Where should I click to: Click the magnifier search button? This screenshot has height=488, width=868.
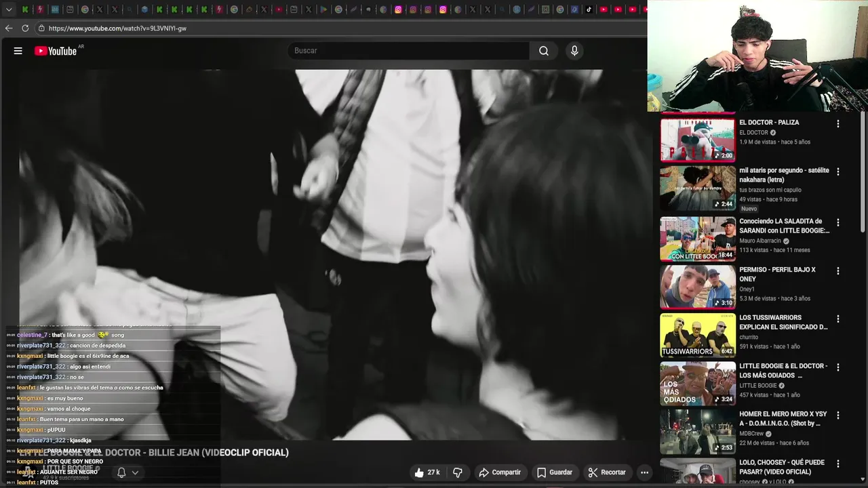544,51
